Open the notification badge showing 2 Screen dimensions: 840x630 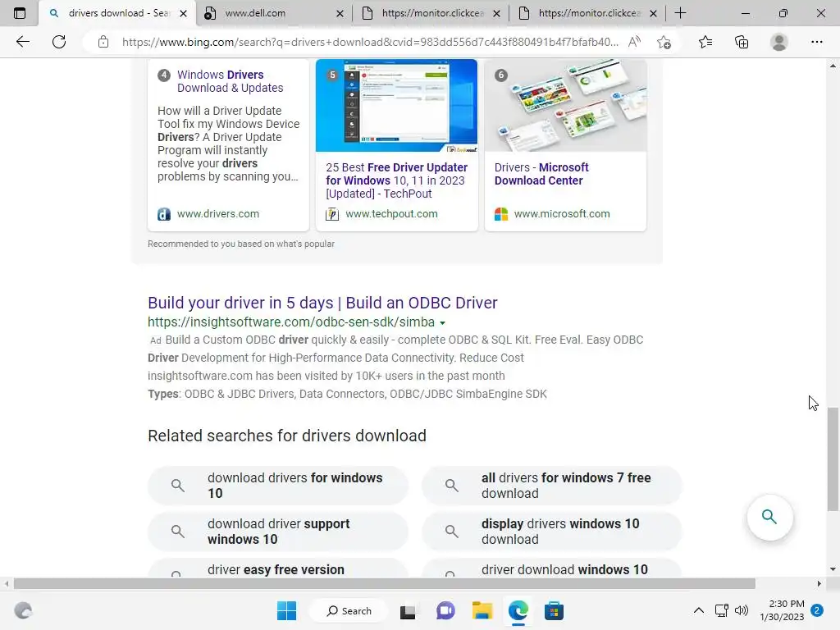click(817, 610)
